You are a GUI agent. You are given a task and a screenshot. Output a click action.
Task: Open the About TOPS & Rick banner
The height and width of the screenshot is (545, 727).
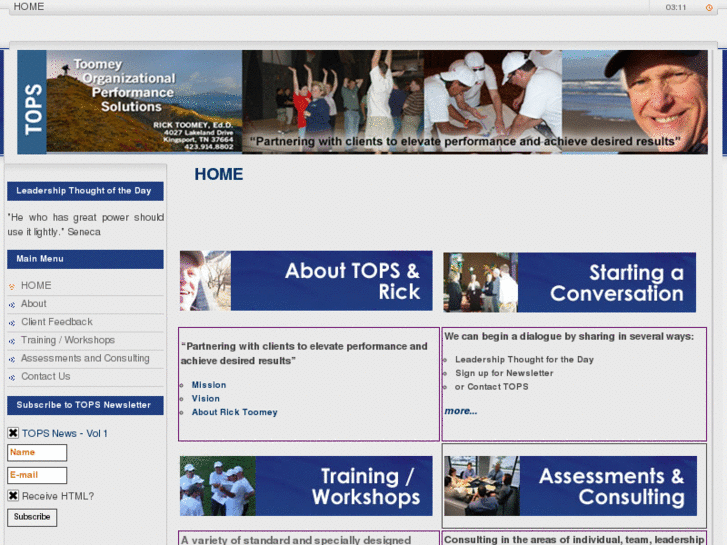[x=306, y=281]
